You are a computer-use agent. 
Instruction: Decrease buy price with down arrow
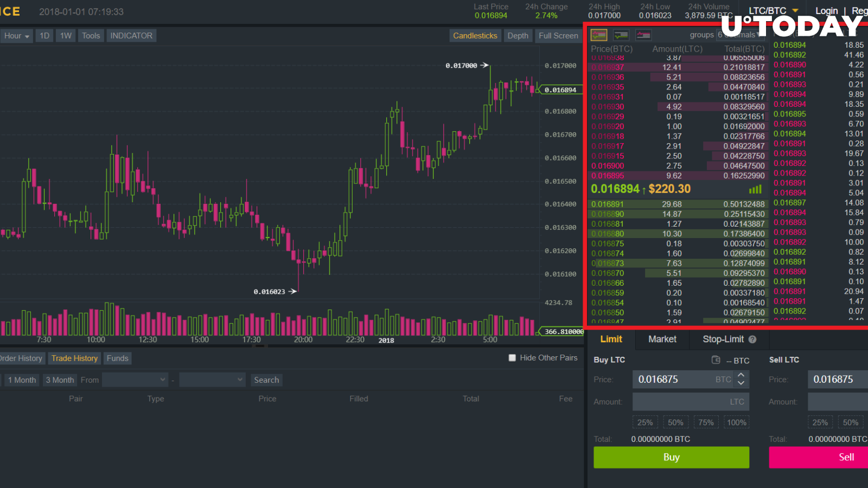741,383
